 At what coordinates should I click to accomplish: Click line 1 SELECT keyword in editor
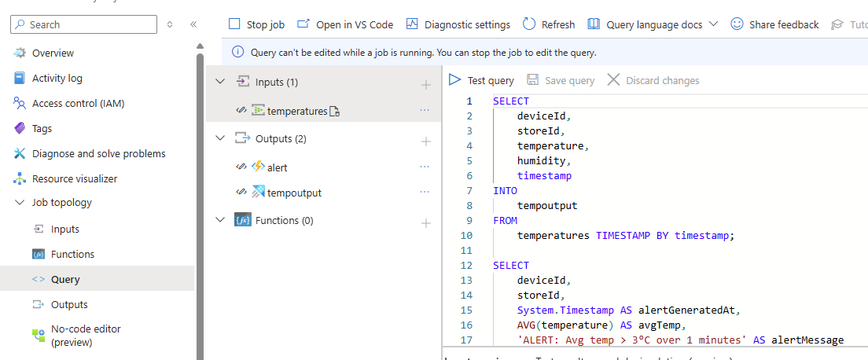(x=511, y=101)
